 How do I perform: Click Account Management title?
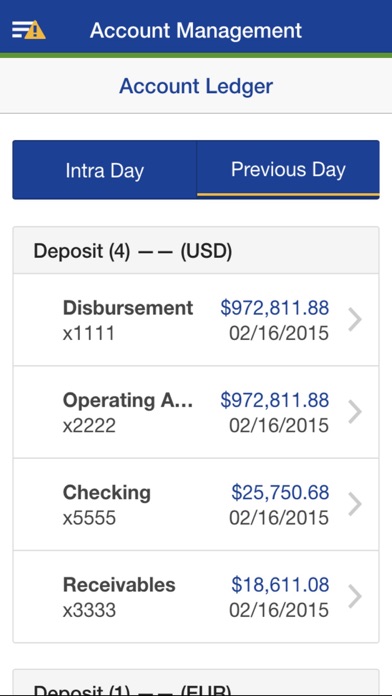pos(196,30)
